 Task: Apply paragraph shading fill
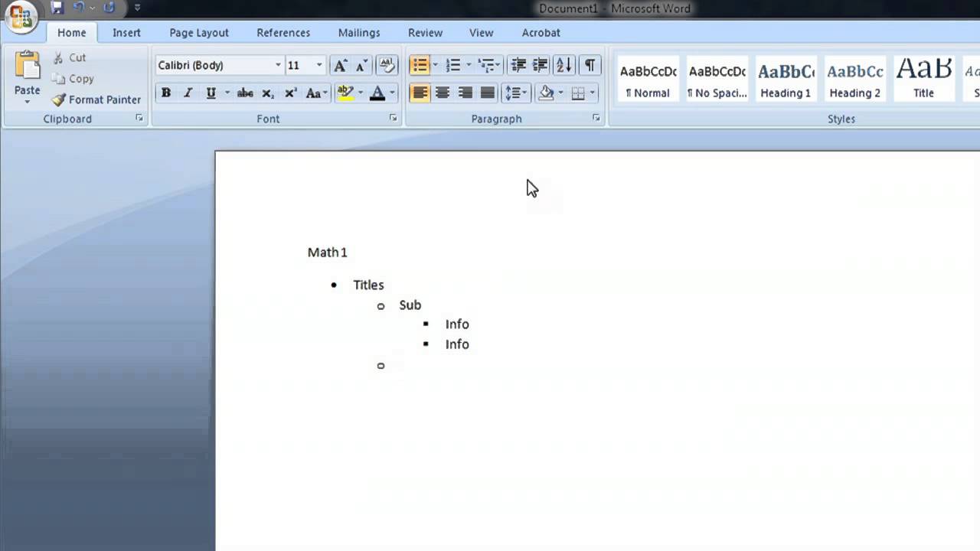coord(546,93)
